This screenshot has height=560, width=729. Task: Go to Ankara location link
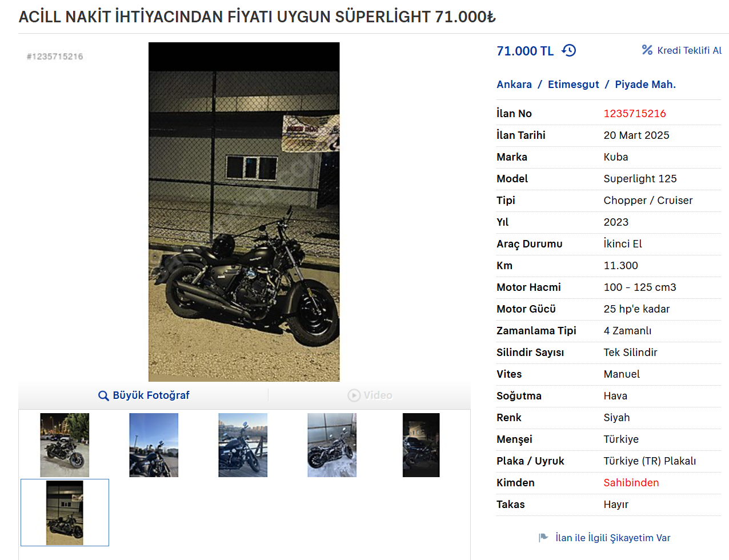514,85
